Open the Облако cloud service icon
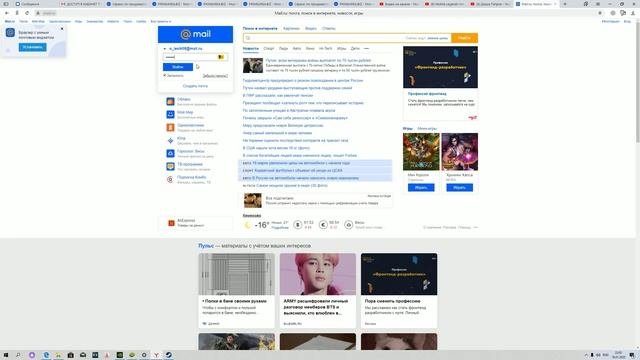640x360 pixels. pyautogui.click(x=170, y=101)
